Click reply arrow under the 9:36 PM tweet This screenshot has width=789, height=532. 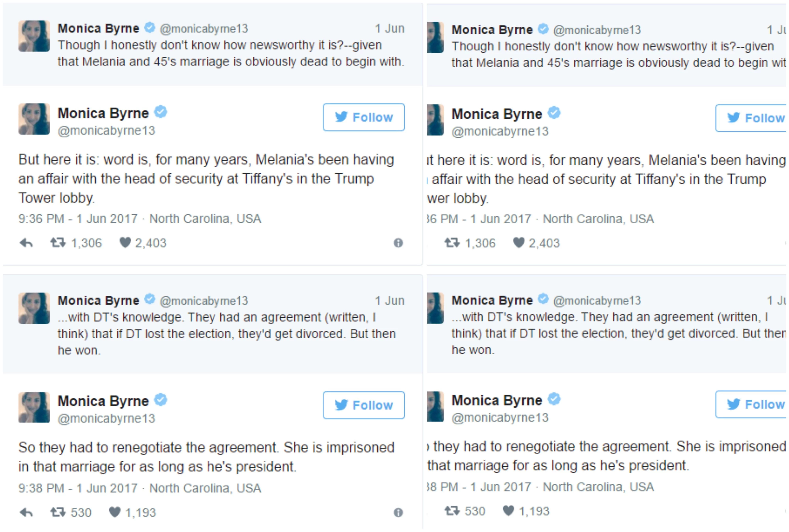26,243
